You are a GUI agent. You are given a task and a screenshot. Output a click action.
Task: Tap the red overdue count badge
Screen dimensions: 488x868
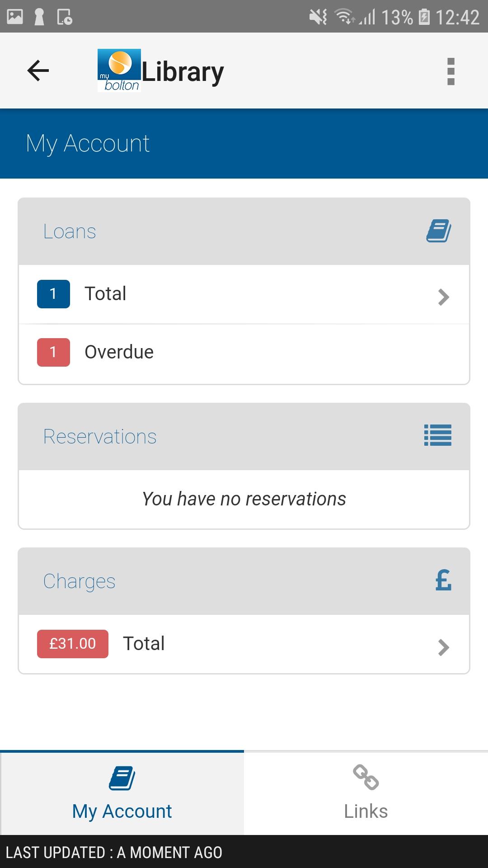53,352
